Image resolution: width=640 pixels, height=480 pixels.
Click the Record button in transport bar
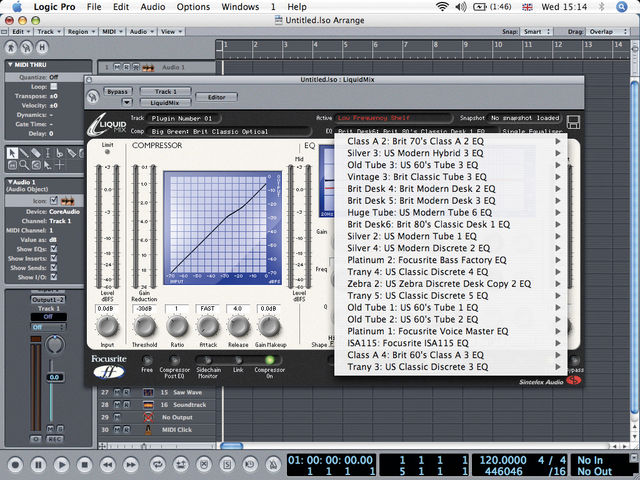coord(16,464)
